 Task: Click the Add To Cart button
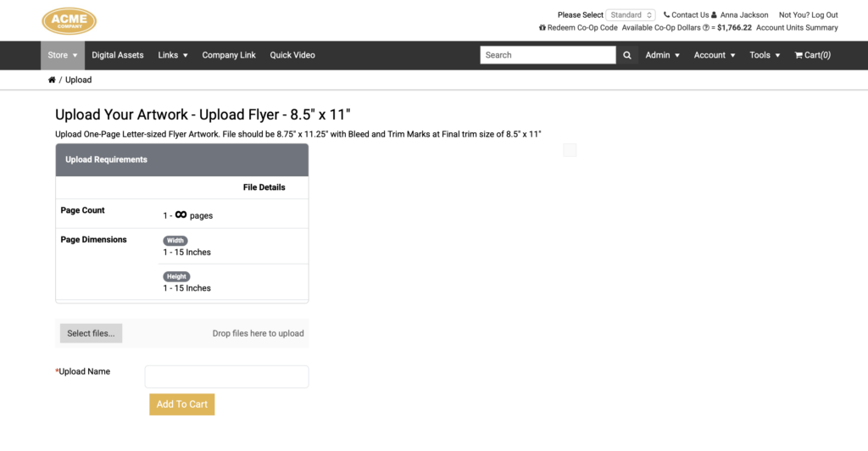181,404
